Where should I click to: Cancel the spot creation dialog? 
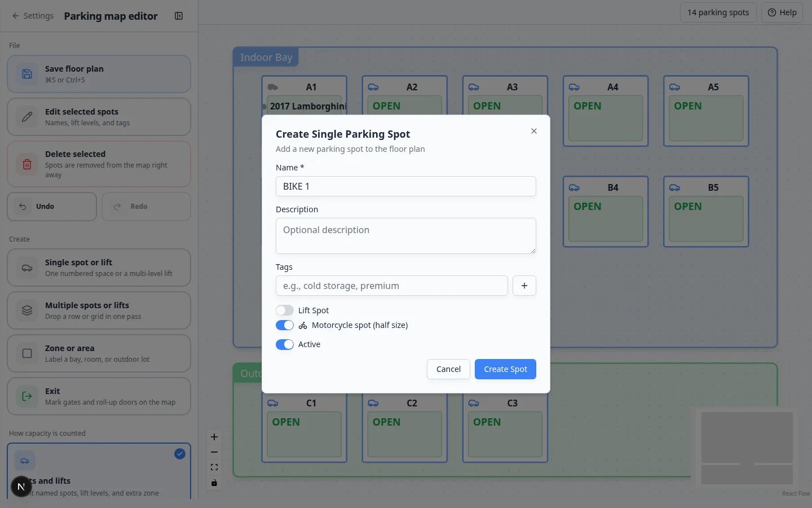(448, 369)
